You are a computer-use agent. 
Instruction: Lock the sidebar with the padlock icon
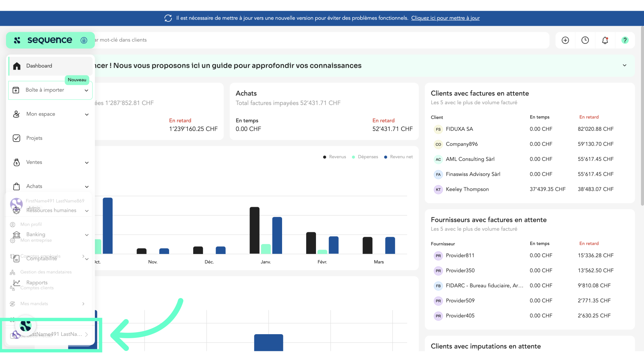[x=84, y=40]
